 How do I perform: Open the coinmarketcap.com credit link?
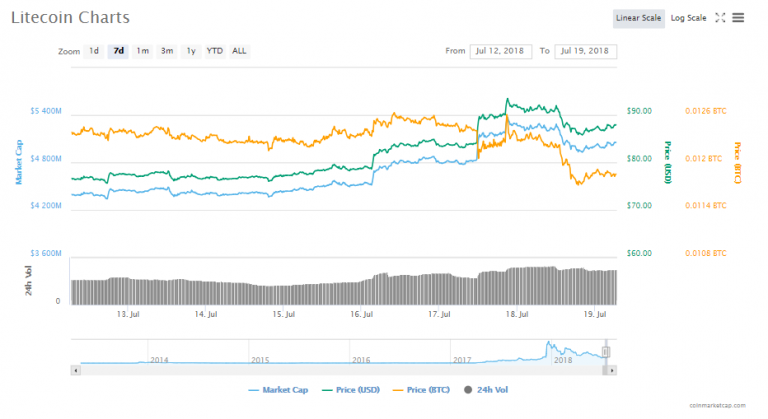(718, 405)
